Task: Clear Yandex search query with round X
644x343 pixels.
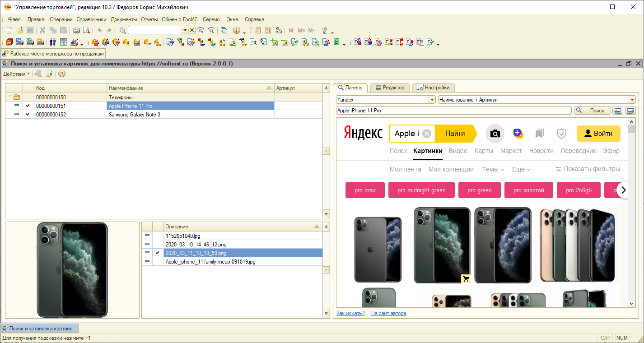Action: 427,134
